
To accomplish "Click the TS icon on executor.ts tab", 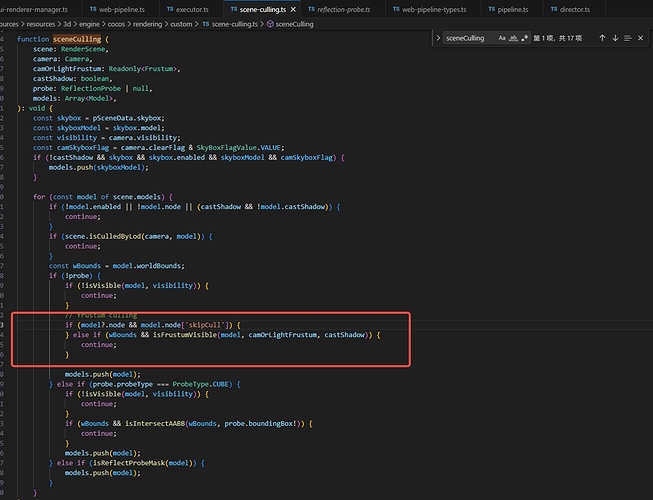I will tap(170, 9).
